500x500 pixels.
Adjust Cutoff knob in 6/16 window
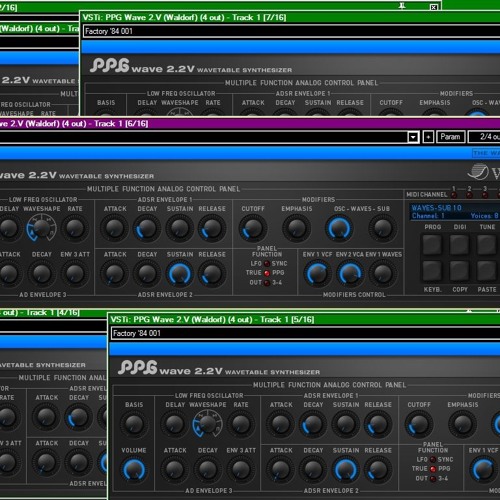[x=253, y=228]
